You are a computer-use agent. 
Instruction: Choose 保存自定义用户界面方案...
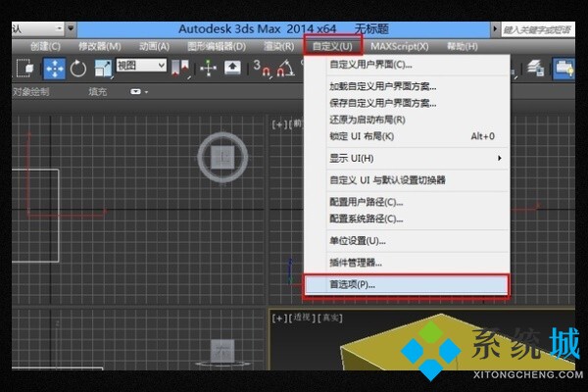coord(407,103)
